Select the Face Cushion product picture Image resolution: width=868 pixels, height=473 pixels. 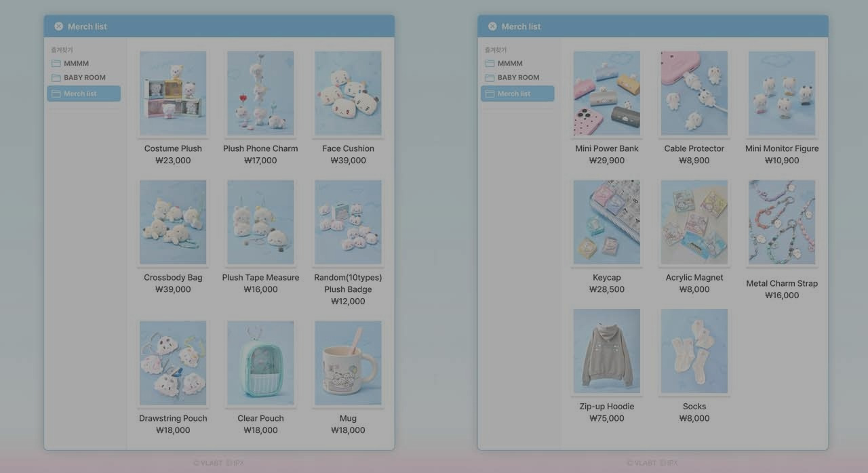348,93
